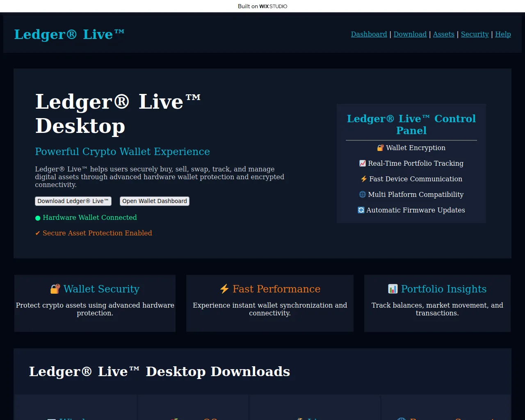Go to the Assets nav link
Viewport: 525px width, 420px height.
point(443,34)
